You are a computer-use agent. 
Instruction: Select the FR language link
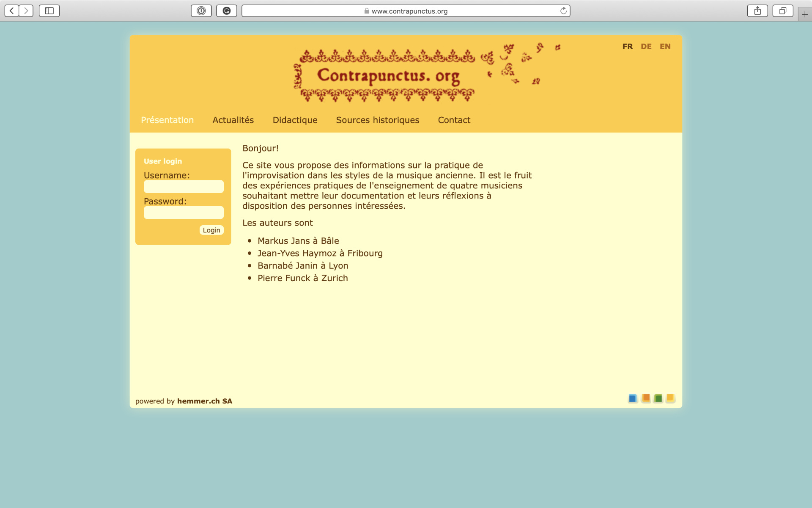pos(627,47)
